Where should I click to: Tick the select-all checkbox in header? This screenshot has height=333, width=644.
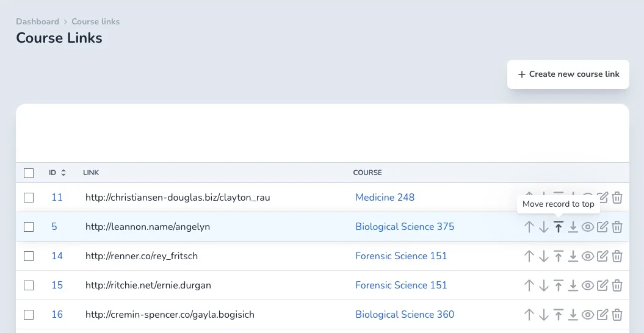point(29,173)
